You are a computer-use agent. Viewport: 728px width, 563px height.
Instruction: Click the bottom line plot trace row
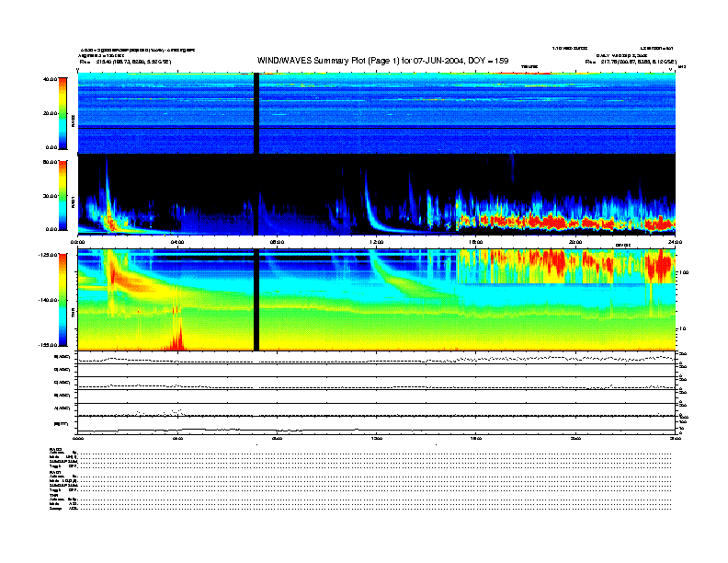pos(376,428)
